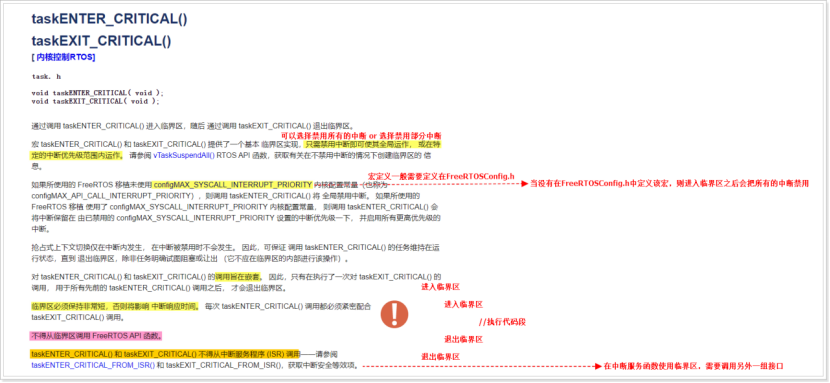Click the highlighted configMAX_SYSCALL_INTERRUPT_PRIORITY constant
The width and height of the screenshot is (830, 383).
coord(233,185)
